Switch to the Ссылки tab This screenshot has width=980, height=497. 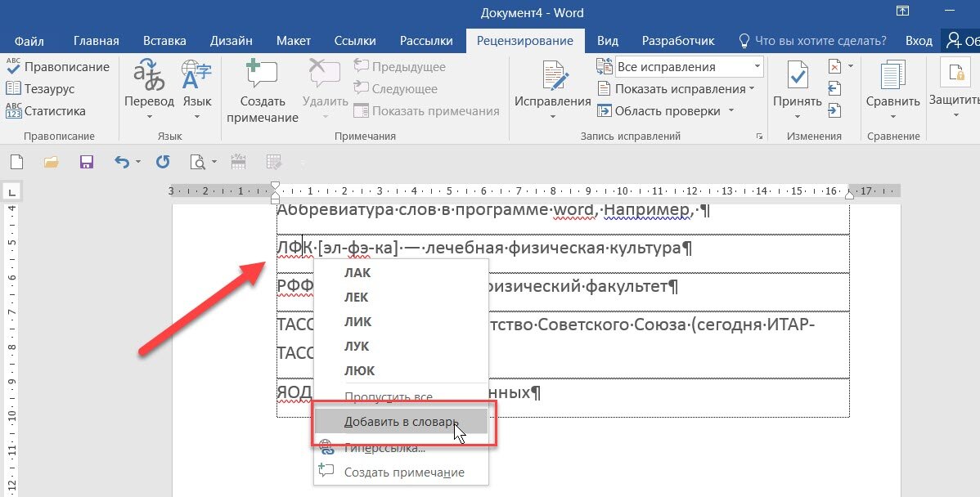355,41
